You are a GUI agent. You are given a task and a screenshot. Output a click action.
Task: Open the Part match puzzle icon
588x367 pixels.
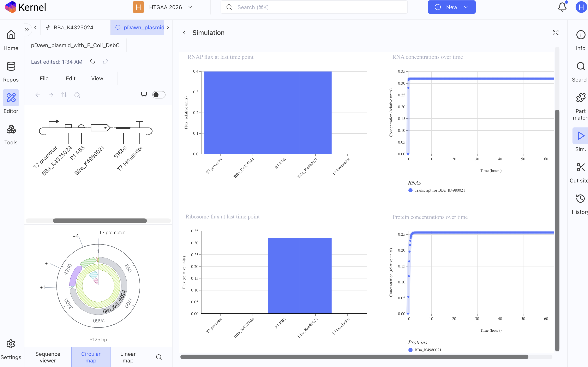[581, 98]
